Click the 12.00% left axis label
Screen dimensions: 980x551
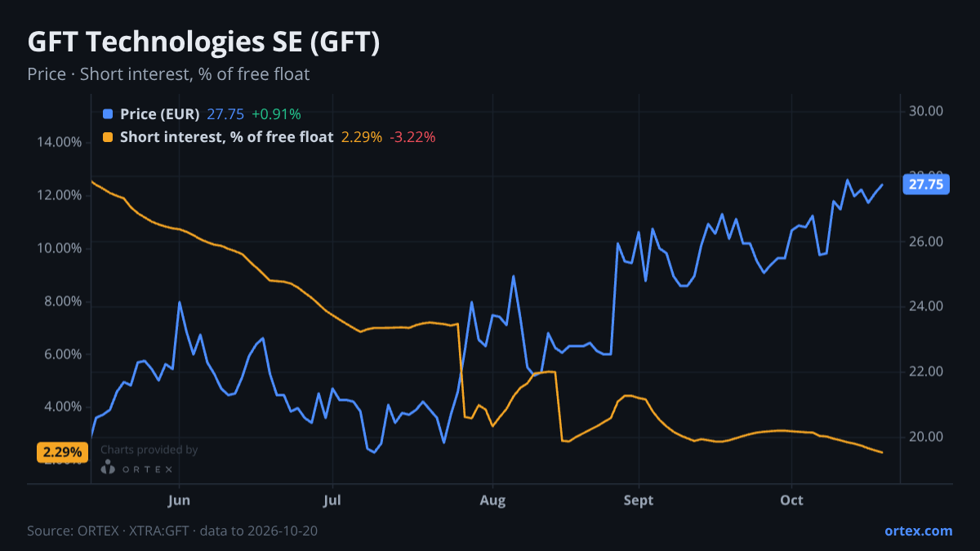(x=60, y=195)
